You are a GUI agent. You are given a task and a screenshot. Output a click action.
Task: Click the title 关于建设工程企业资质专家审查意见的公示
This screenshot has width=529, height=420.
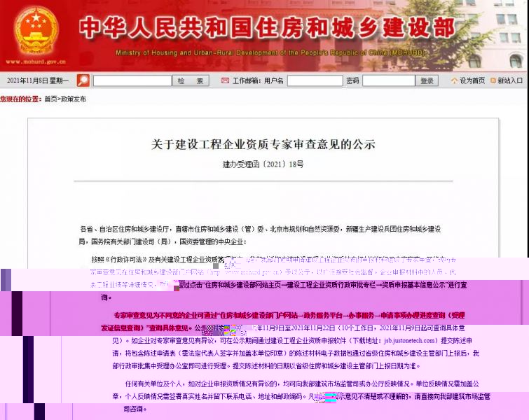(x=263, y=144)
